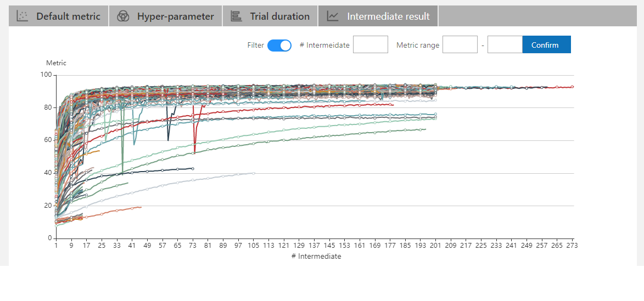Click the # Intermeidate input box

point(370,45)
